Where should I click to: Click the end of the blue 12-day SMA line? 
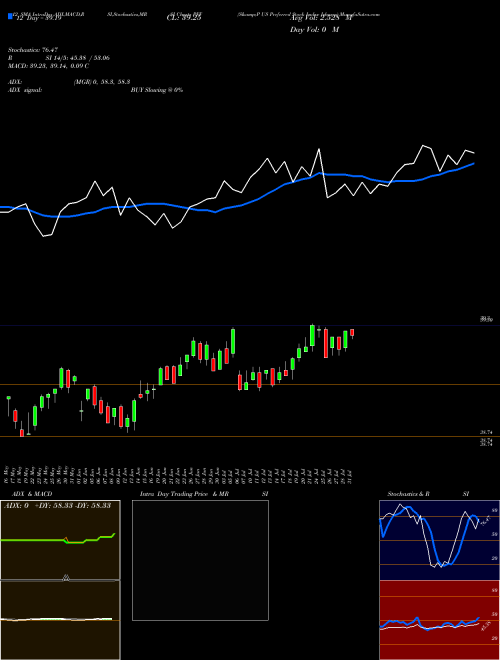474,163
